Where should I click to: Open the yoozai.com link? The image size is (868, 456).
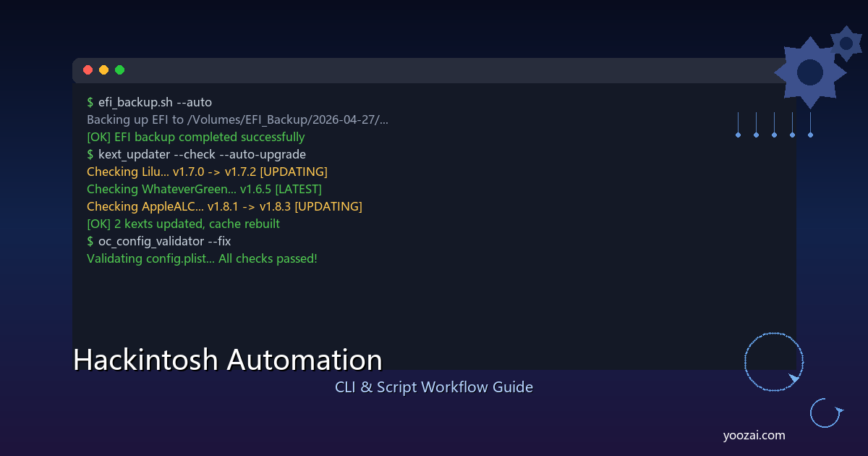point(754,436)
